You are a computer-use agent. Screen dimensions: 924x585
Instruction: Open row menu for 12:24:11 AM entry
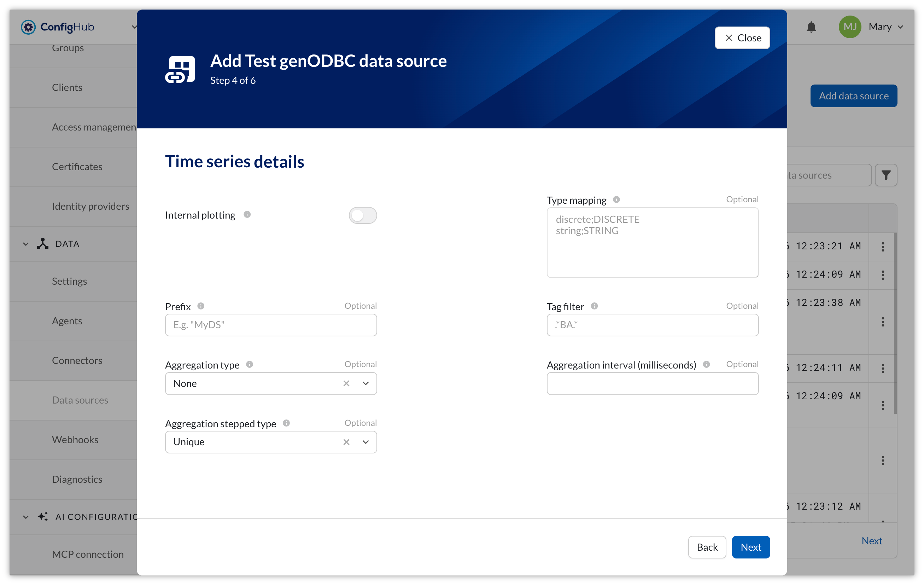[x=883, y=369]
